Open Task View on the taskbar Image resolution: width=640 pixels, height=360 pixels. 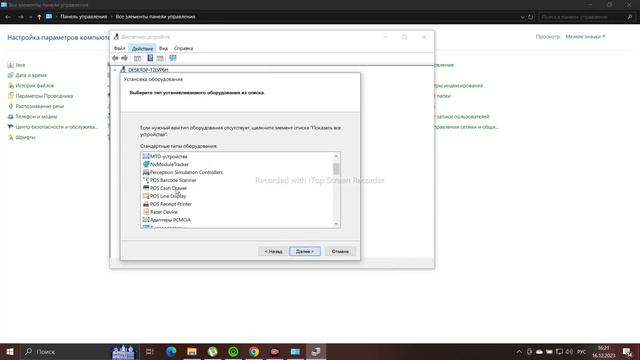(x=150, y=351)
